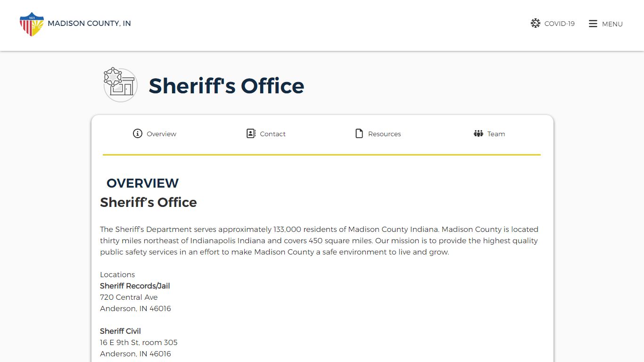Click the Team people icon

[x=479, y=133]
